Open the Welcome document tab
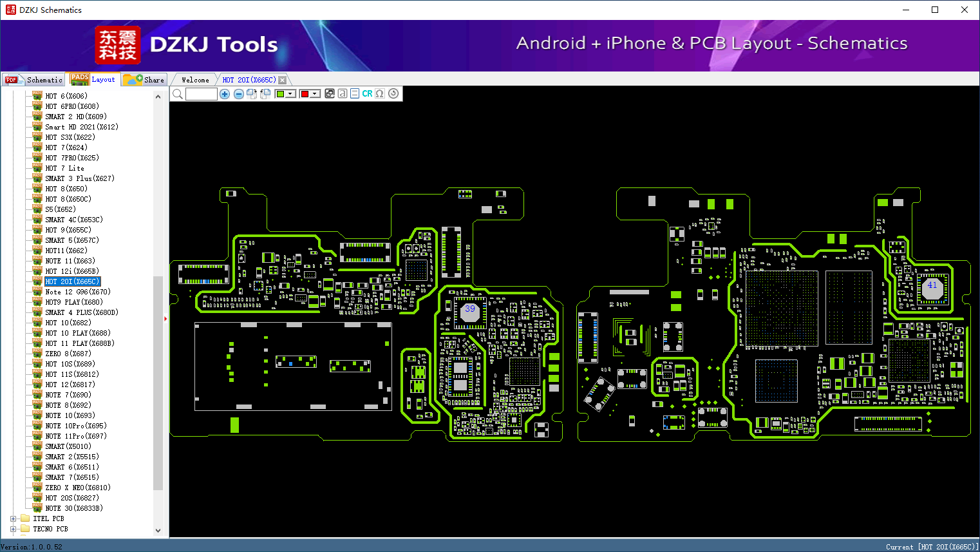The width and height of the screenshot is (980, 552). (195, 80)
